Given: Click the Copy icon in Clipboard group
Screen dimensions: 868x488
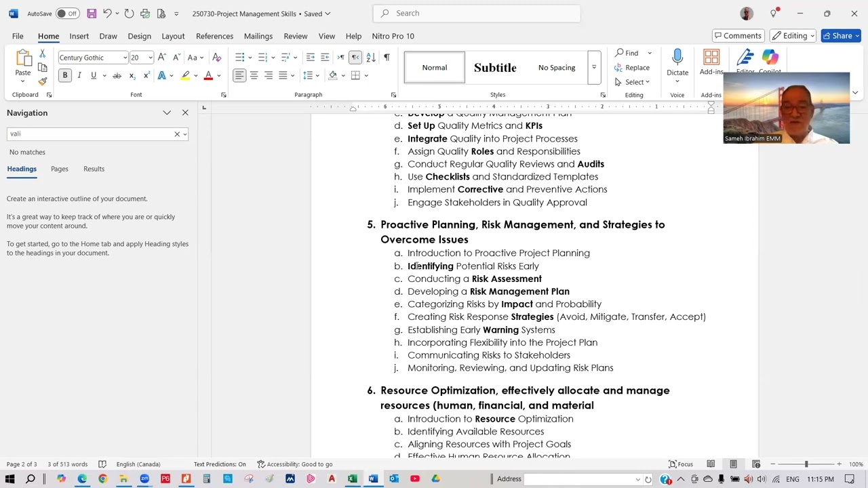Looking at the screenshot, I should [x=42, y=68].
